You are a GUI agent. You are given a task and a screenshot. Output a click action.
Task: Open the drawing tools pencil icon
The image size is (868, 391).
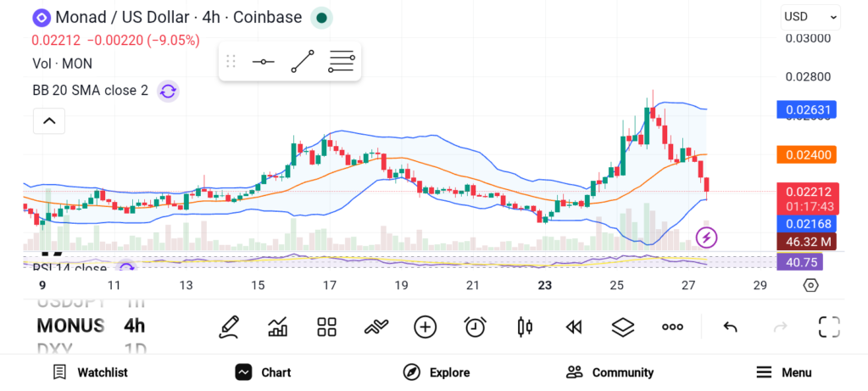click(x=228, y=327)
